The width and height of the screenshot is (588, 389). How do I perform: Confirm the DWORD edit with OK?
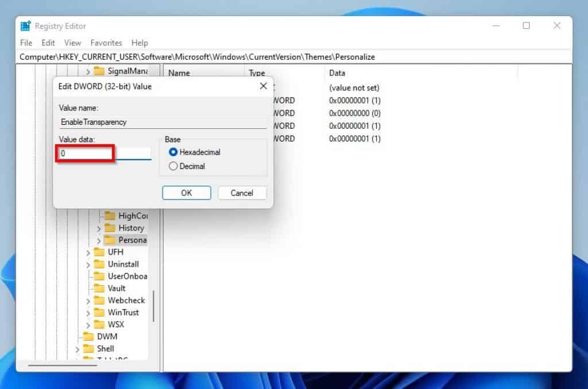pyautogui.click(x=187, y=193)
